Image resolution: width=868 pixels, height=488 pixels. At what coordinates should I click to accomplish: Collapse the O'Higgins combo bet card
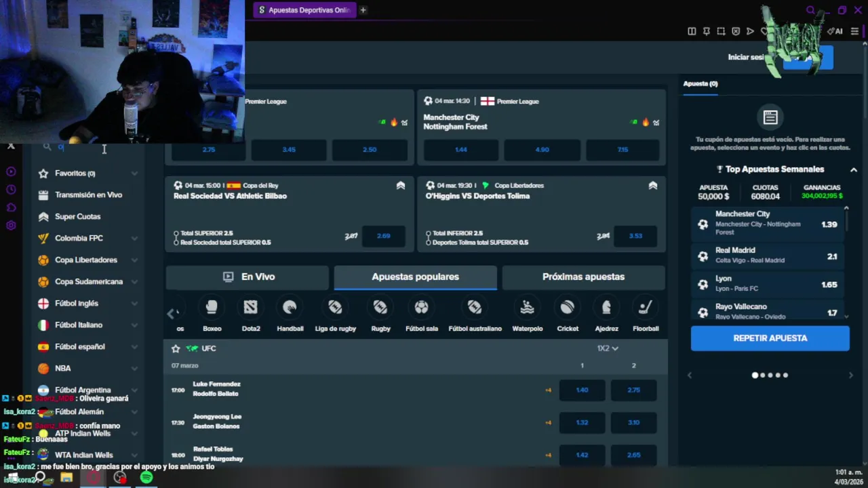(x=653, y=186)
